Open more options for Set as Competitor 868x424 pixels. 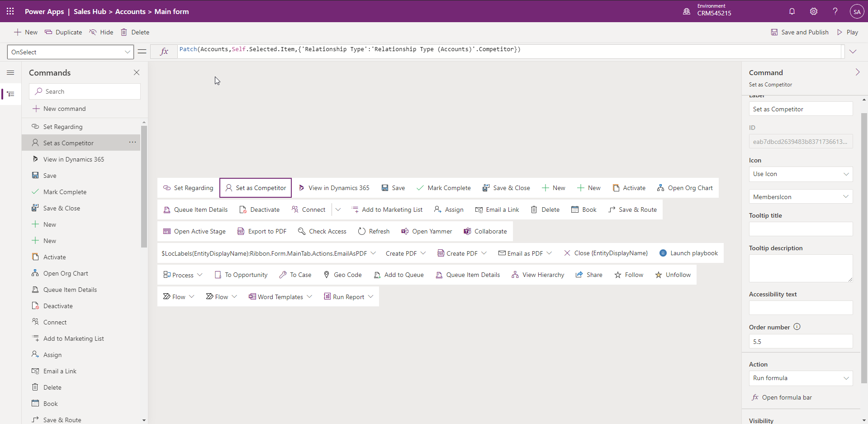click(133, 143)
